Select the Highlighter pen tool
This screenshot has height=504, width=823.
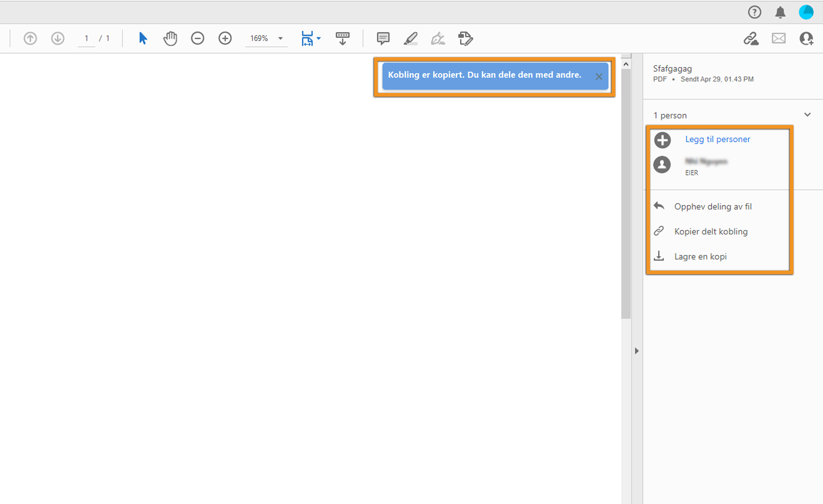[x=411, y=38]
